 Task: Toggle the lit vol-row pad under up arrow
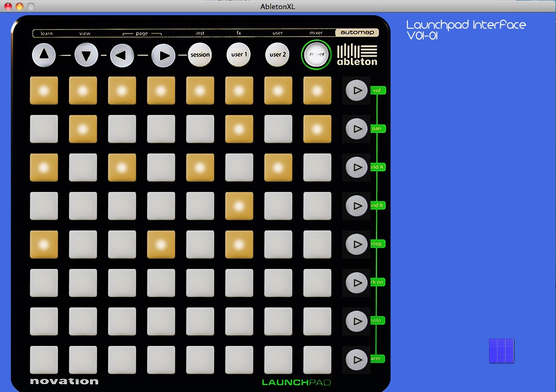(x=44, y=91)
